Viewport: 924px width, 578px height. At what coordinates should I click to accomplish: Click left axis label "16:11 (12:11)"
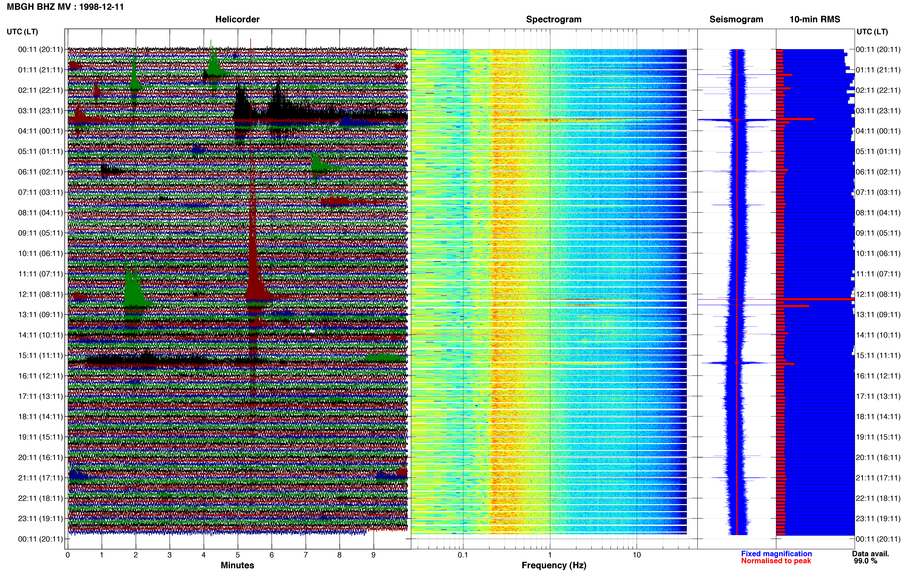click(40, 376)
